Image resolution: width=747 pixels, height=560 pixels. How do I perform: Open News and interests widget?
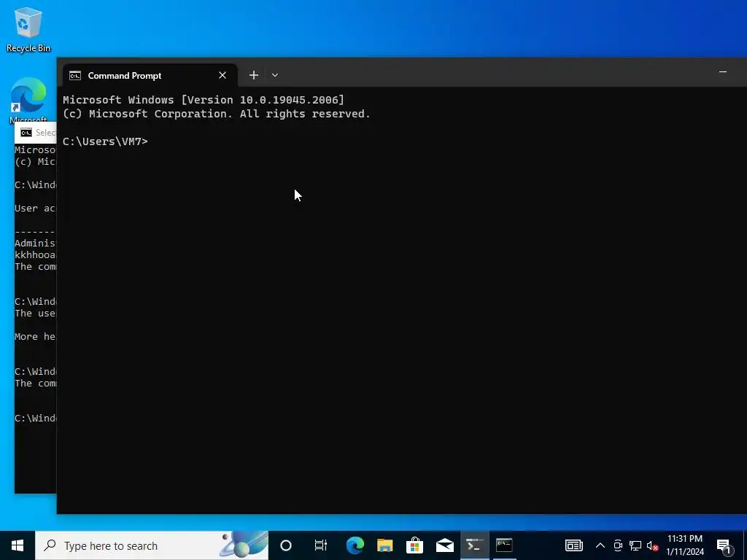click(574, 545)
